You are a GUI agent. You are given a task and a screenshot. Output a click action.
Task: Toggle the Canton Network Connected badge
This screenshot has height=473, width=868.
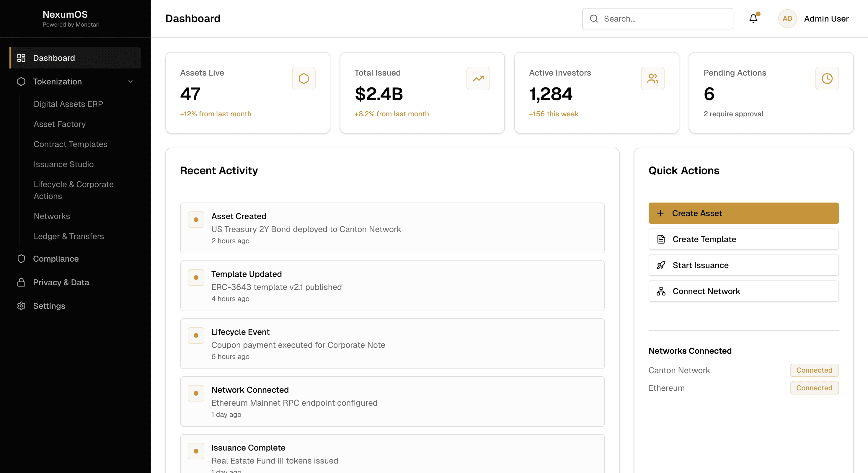(x=814, y=370)
